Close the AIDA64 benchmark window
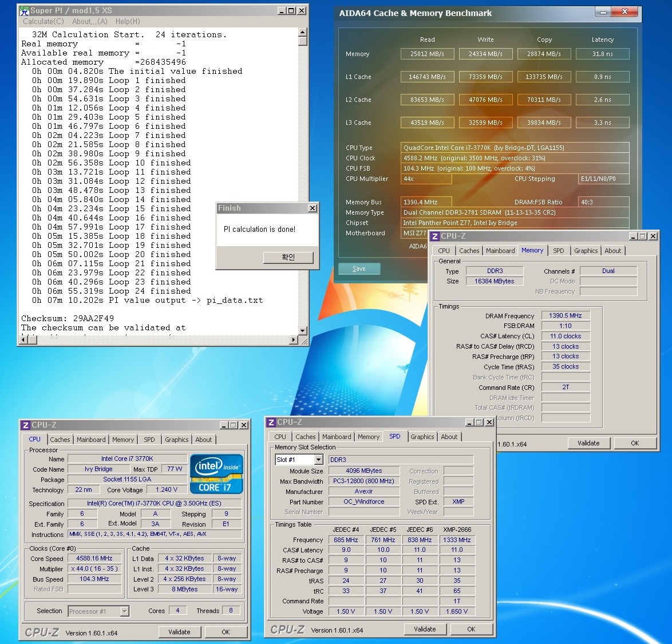The image size is (672, 644). [624, 12]
